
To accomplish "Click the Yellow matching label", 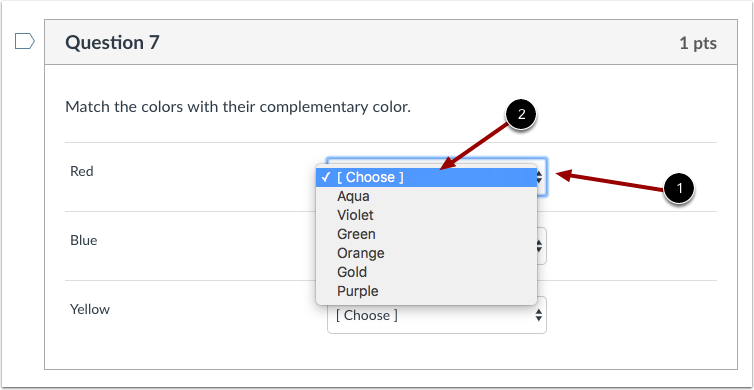I will [x=90, y=309].
